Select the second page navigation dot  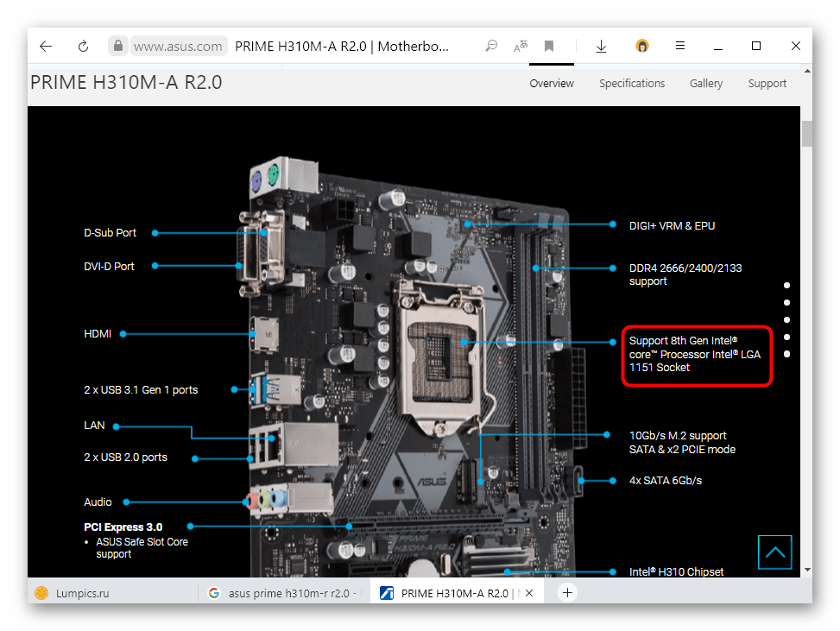point(787,303)
